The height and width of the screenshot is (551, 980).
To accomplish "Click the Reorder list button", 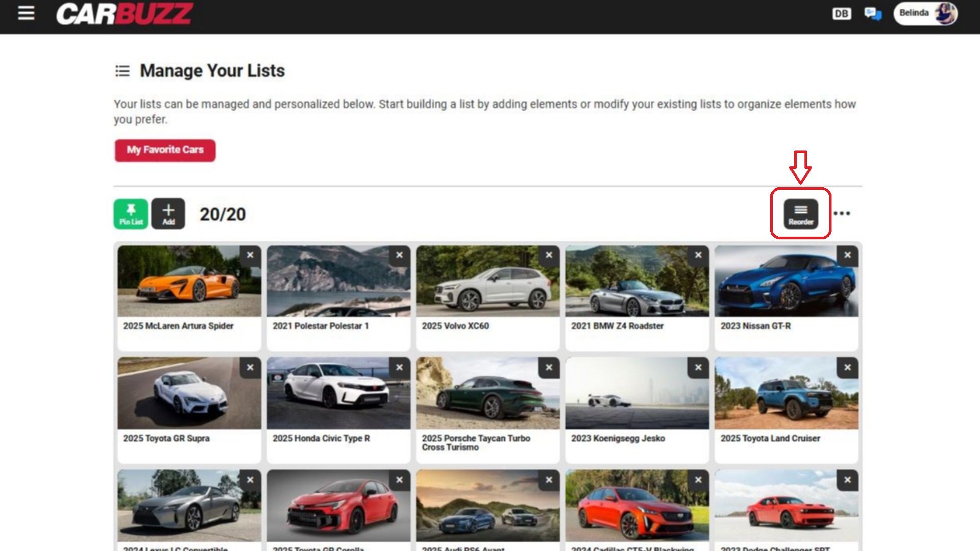I will coord(801,214).
